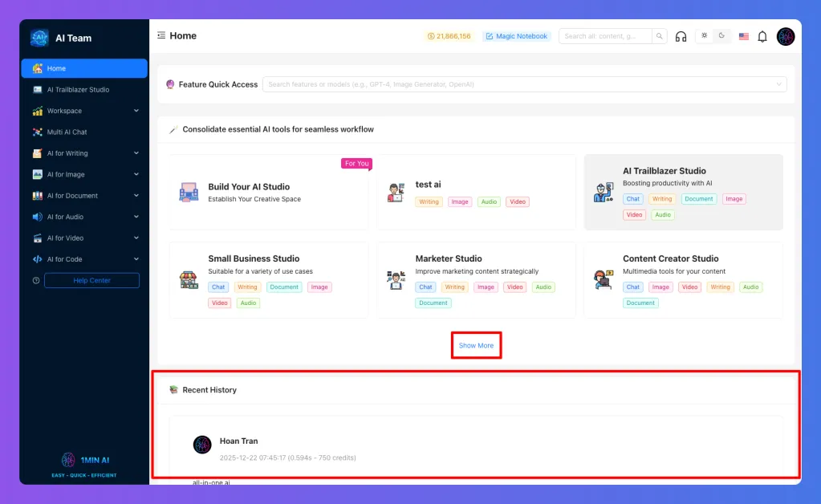Click the AI for Document books icon

tap(37, 196)
